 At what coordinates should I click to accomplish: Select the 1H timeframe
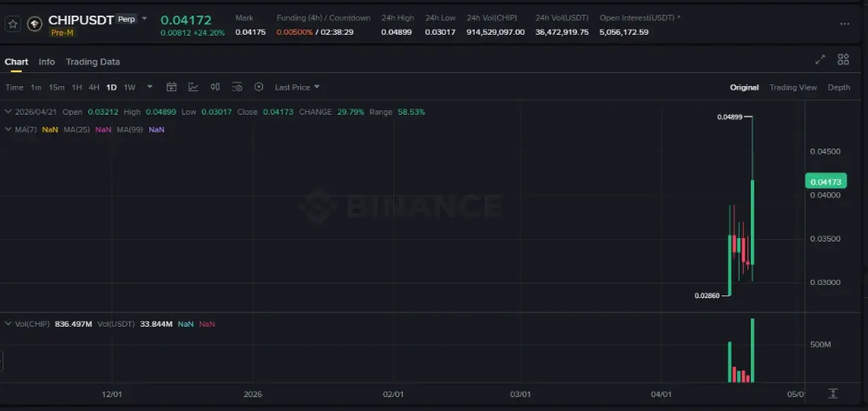pos(77,88)
